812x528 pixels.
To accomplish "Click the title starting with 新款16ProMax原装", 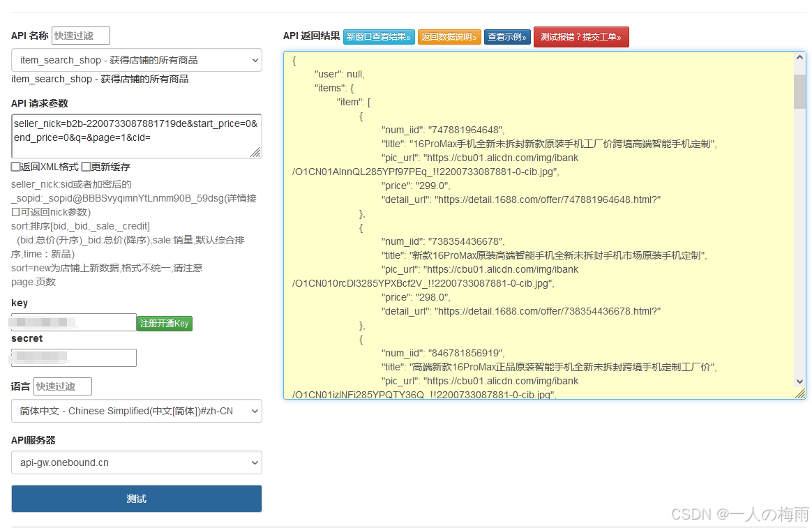I will click(544, 256).
